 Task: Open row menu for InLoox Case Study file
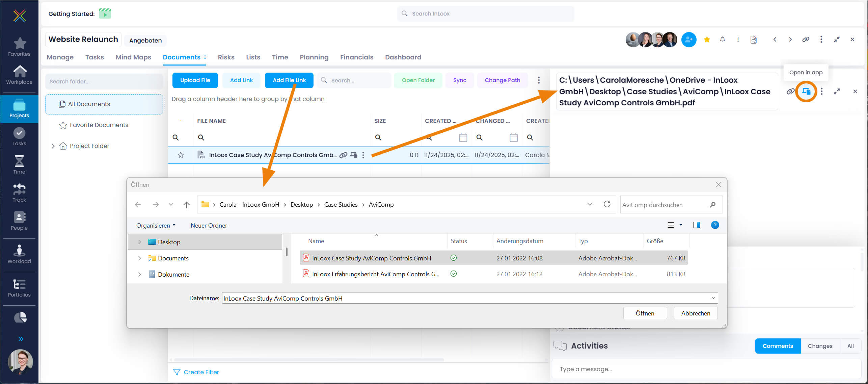pyautogui.click(x=363, y=155)
